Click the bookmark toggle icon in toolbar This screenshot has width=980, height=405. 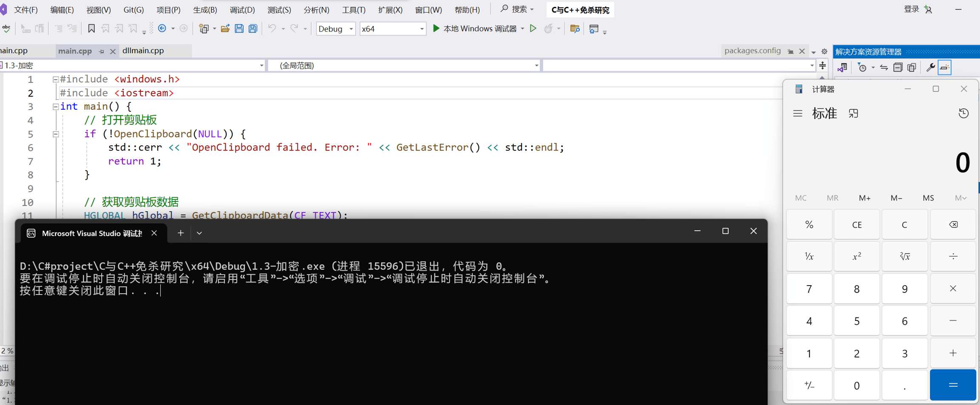tap(91, 28)
